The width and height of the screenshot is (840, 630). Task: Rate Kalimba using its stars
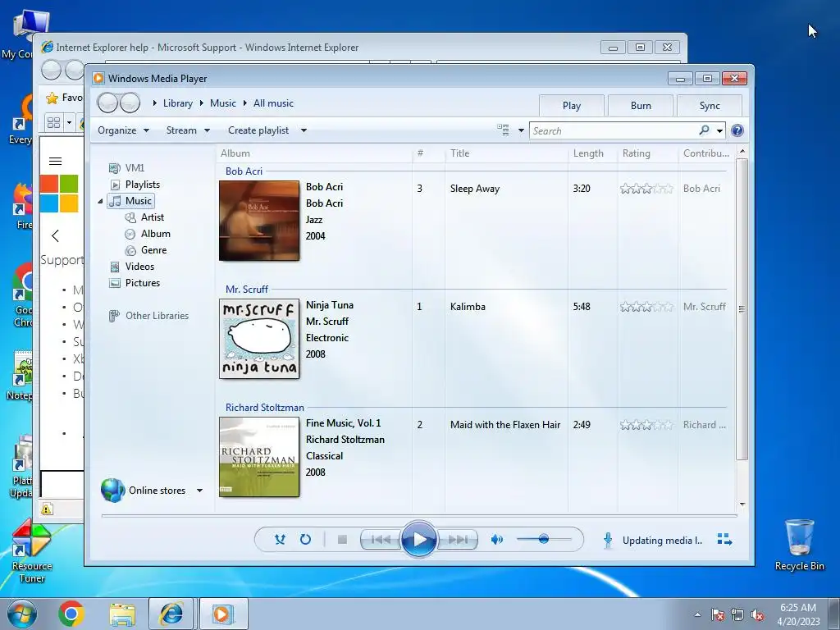tap(646, 307)
